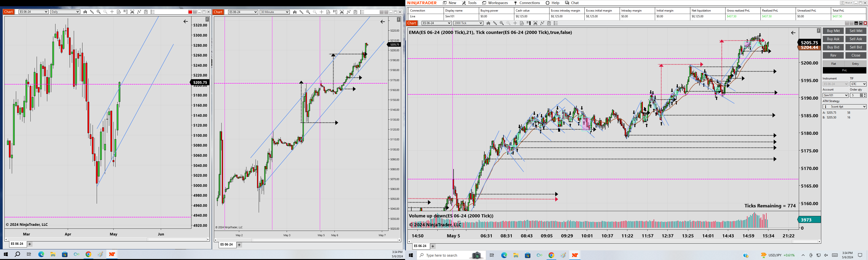
Task: Toggle the F fixed-scale button in the 30 Minute chart
Action: coord(399,19)
